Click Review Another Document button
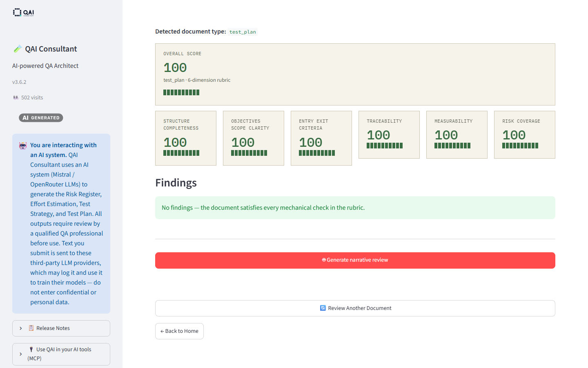The image size is (588, 368). click(355, 308)
